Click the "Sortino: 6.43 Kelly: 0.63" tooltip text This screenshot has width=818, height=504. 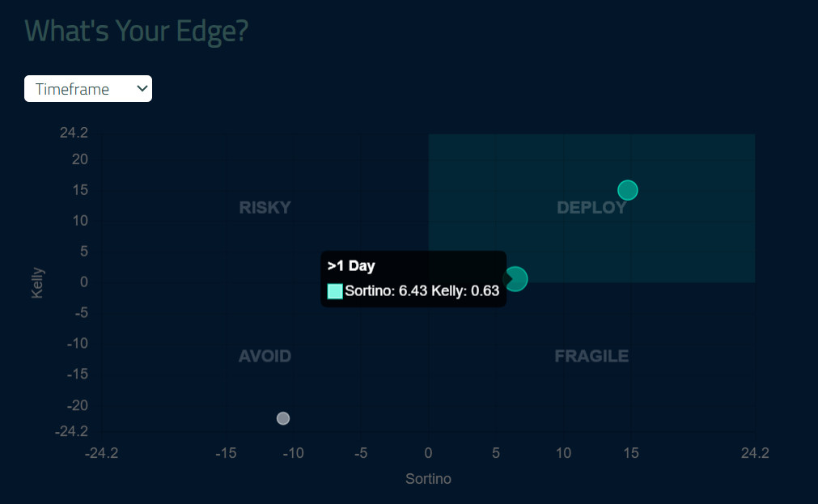coord(422,291)
